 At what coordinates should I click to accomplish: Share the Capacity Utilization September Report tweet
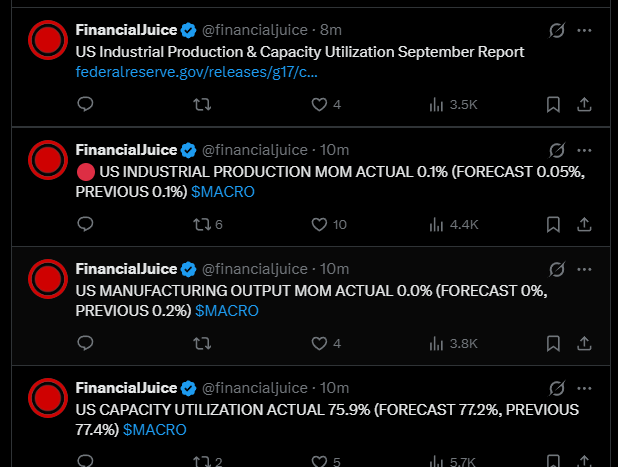click(x=586, y=104)
